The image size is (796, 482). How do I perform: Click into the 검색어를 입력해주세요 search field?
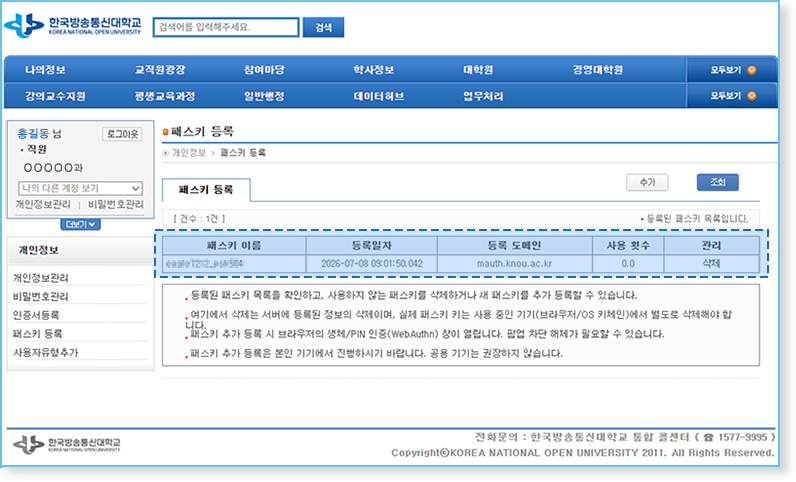(x=226, y=27)
